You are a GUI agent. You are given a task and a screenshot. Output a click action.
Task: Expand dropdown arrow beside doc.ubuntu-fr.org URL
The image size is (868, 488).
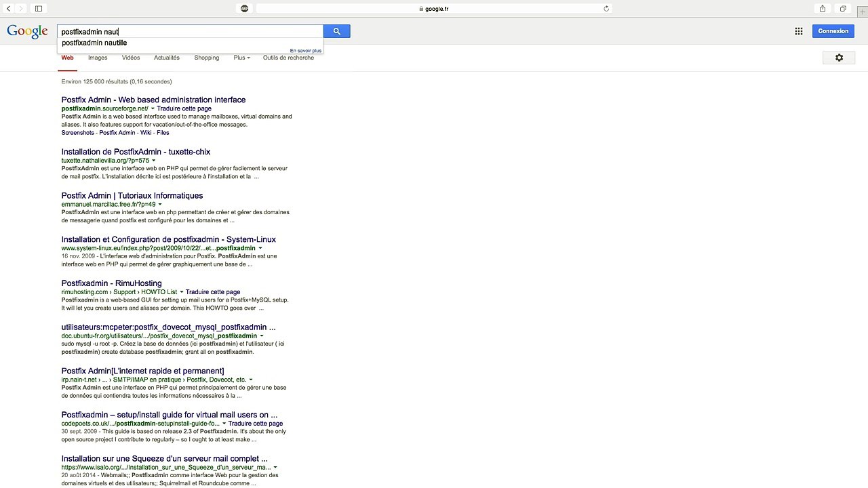point(261,336)
